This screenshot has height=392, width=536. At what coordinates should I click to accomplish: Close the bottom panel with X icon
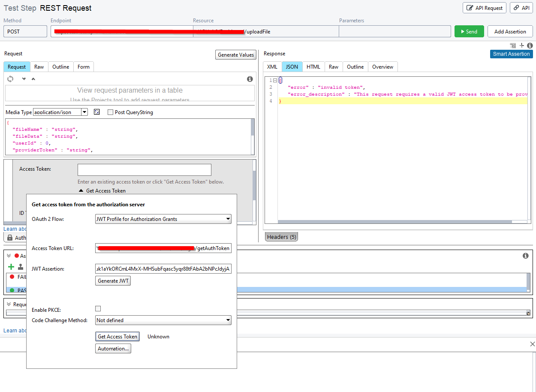point(532,344)
